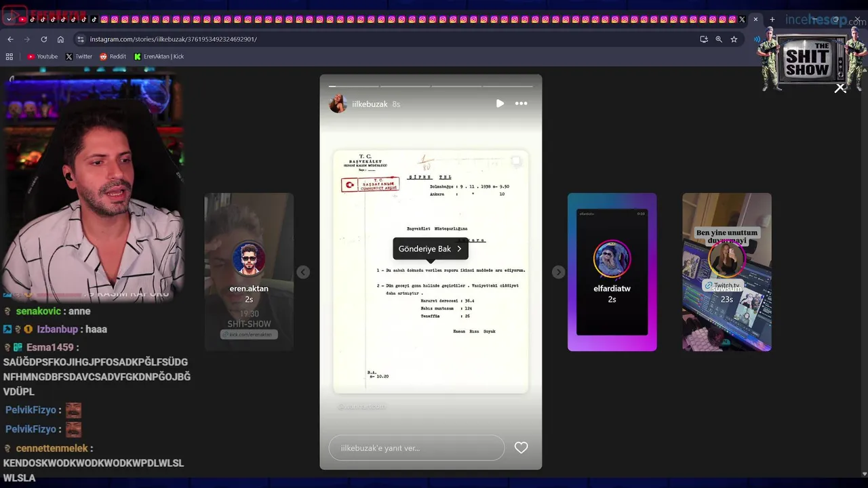Open the Twitch.tv story preview card
868x488 pixels.
tap(726, 272)
